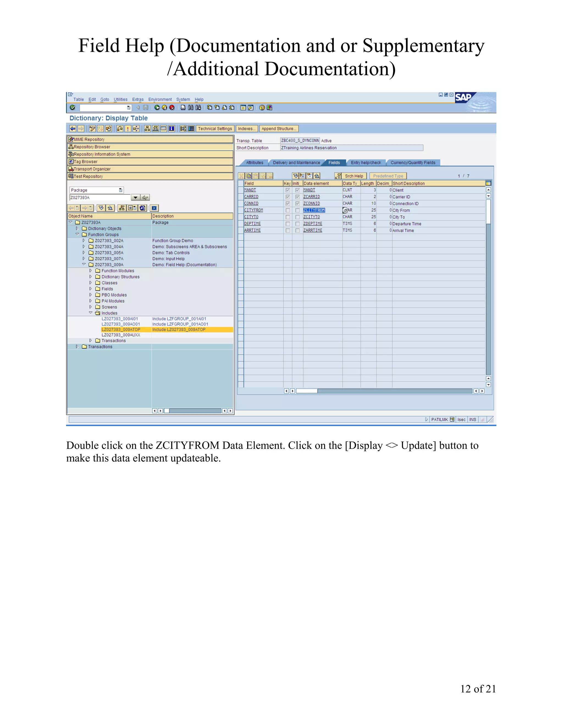Click the Indexes... button
The width and height of the screenshot is (563, 728).
tap(247, 129)
